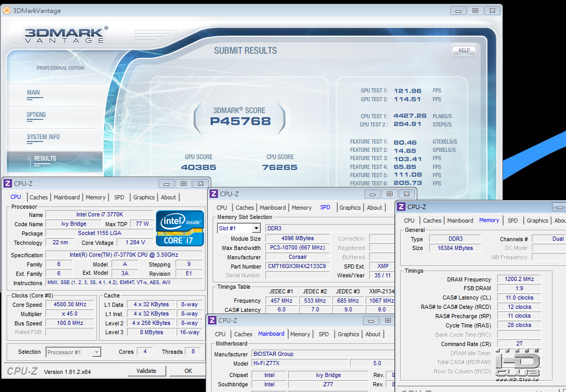
Task: Click the CPU-Z title icon of the Memory window
Action: coord(401,207)
